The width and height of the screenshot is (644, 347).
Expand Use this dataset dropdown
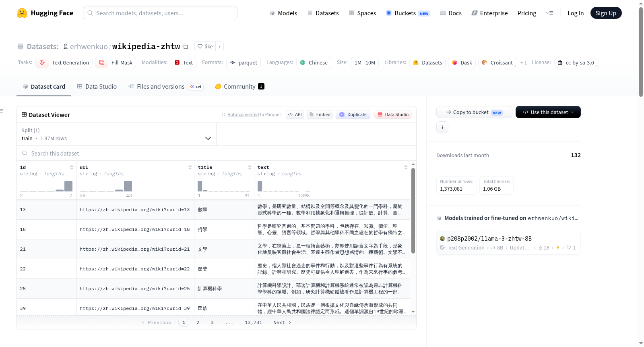[548, 112]
